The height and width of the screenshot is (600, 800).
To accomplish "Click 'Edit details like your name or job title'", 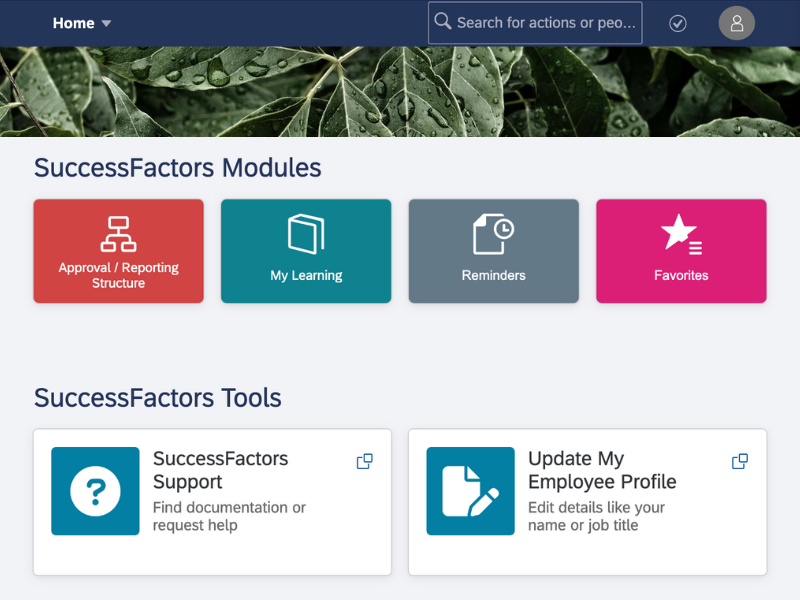I will click(x=596, y=516).
